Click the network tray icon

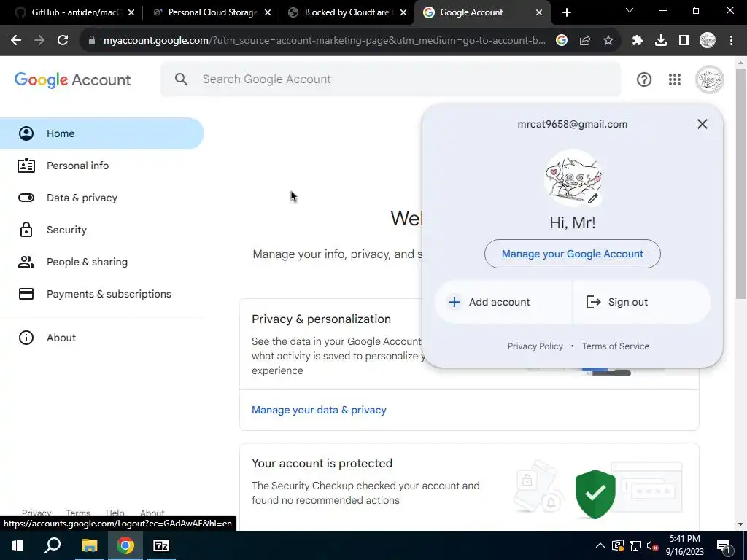pyautogui.click(x=635, y=545)
